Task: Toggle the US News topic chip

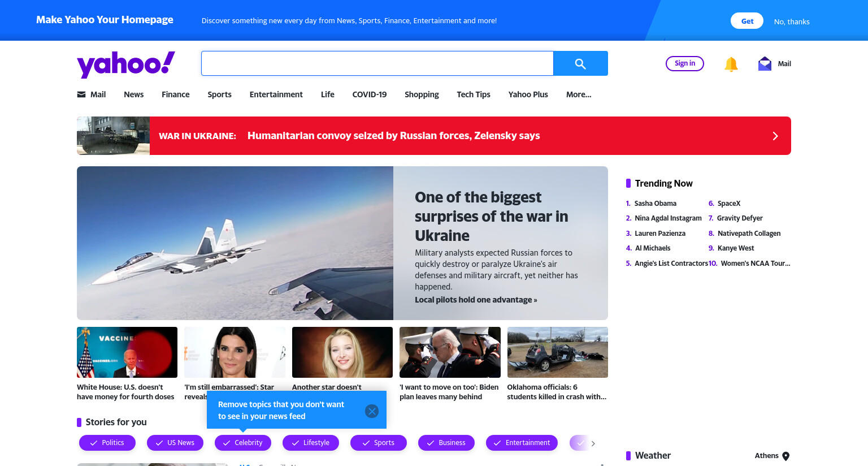Action: pos(175,443)
